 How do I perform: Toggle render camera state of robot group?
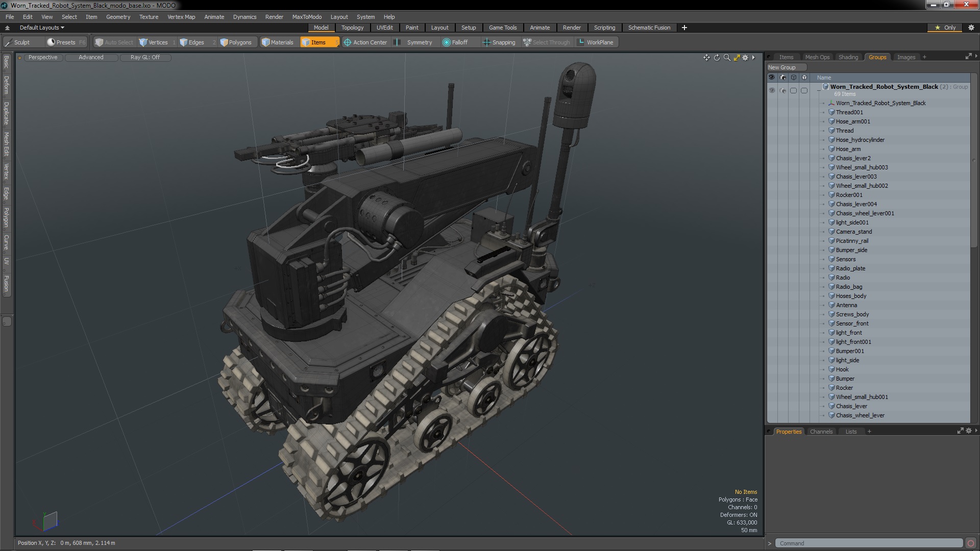[x=783, y=90]
